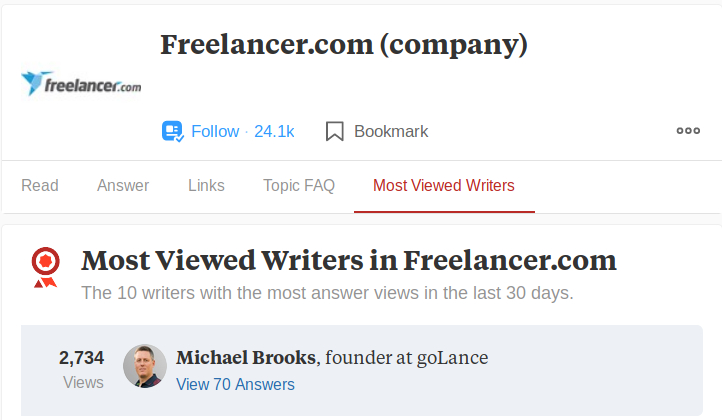This screenshot has height=420, width=722.
Task: Select the Most Viewed Writers tab
Action: [x=444, y=185]
